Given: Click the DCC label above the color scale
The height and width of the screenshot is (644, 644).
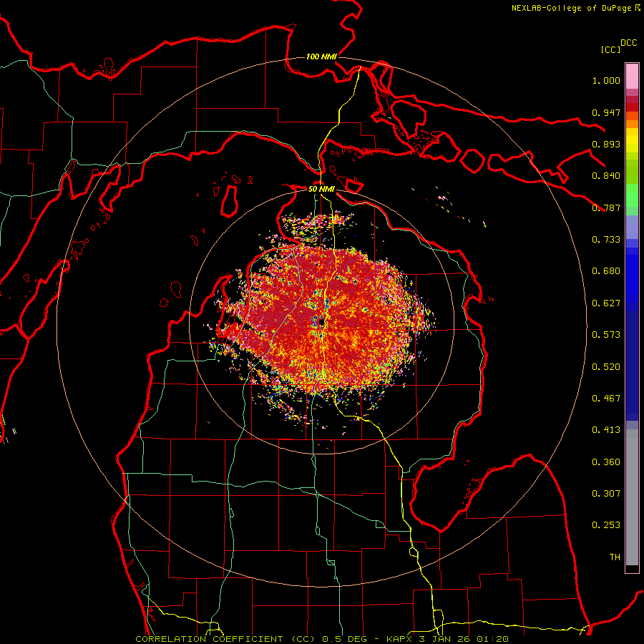Looking at the screenshot, I should point(628,43).
